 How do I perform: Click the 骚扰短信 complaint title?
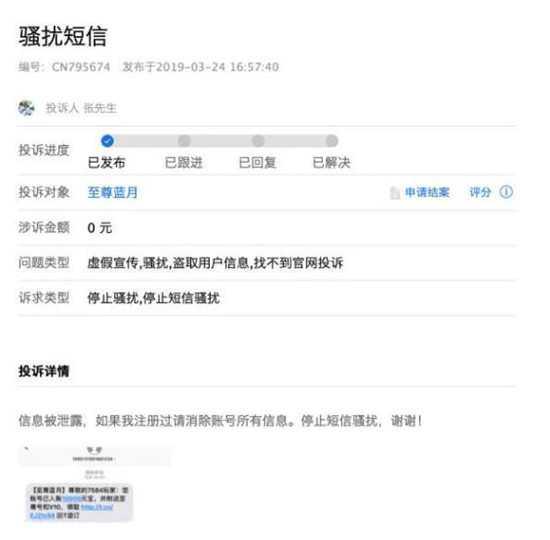click(63, 36)
